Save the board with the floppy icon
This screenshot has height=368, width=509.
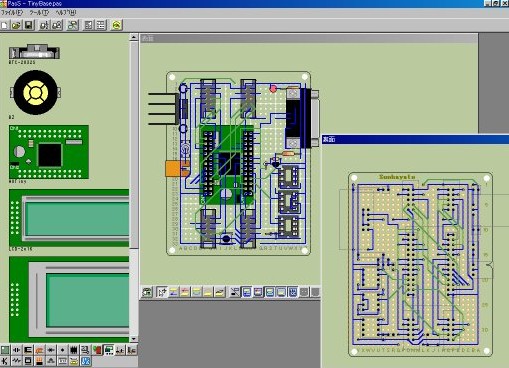point(29,25)
